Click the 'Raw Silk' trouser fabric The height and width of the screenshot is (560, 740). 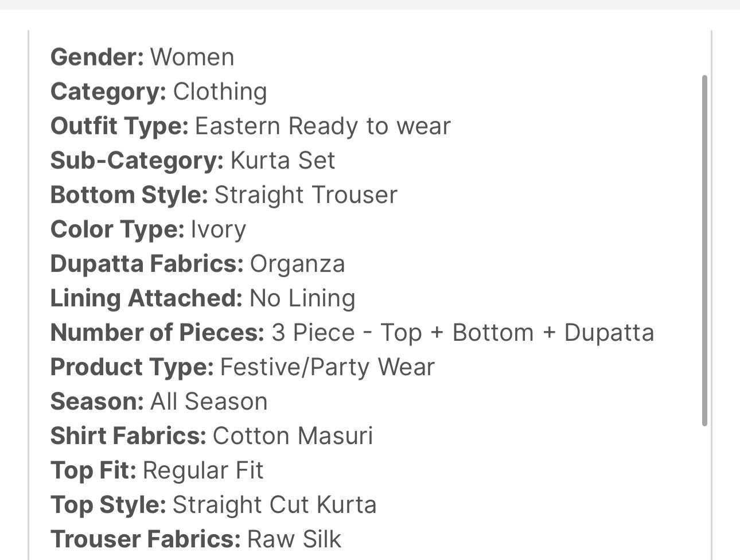(294, 539)
